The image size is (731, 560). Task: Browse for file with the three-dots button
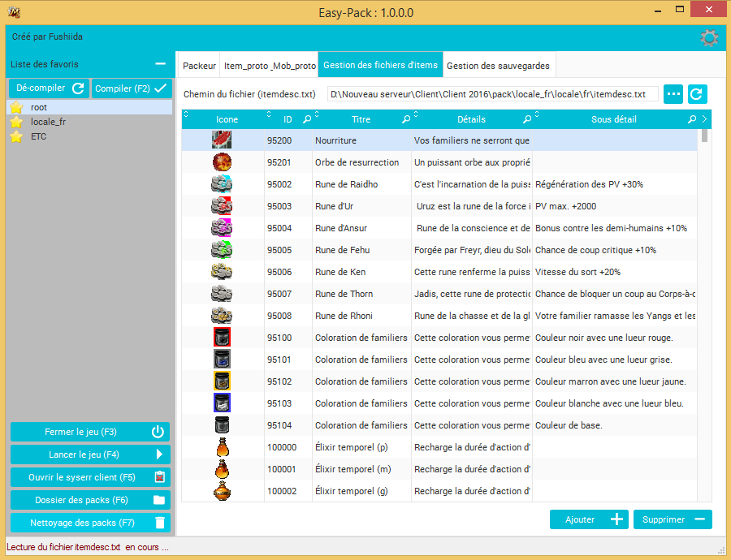pos(673,94)
